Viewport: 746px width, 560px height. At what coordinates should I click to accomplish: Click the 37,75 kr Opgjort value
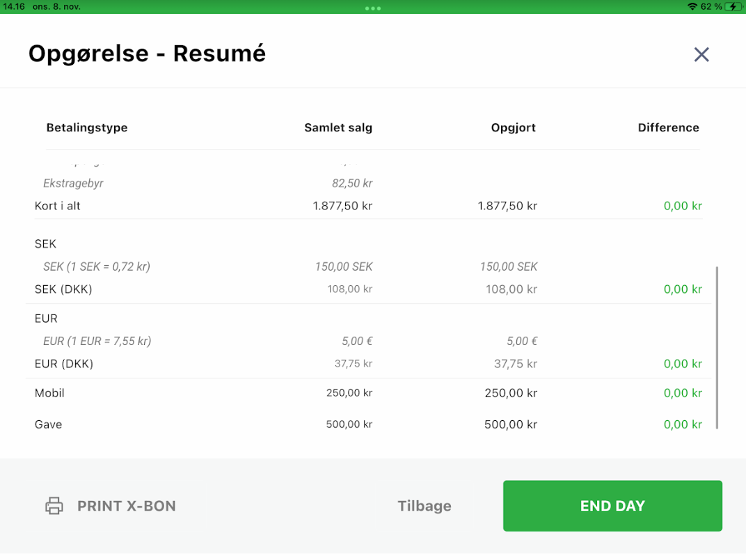515,364
